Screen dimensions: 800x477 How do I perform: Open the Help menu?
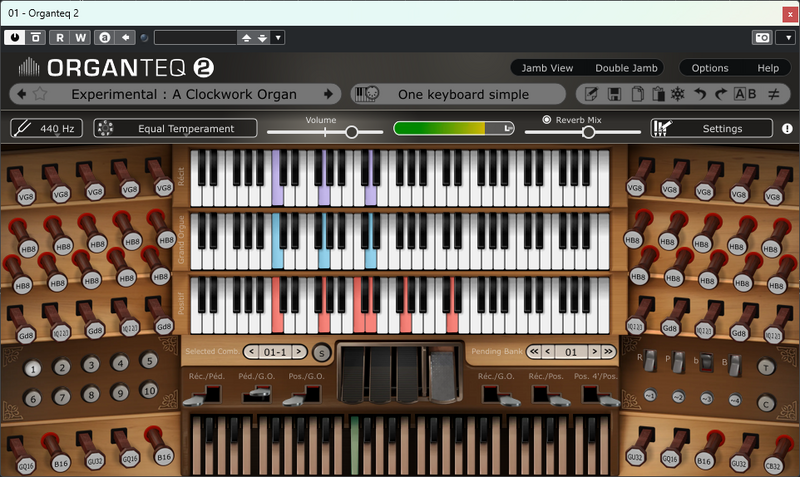point(768,68)
